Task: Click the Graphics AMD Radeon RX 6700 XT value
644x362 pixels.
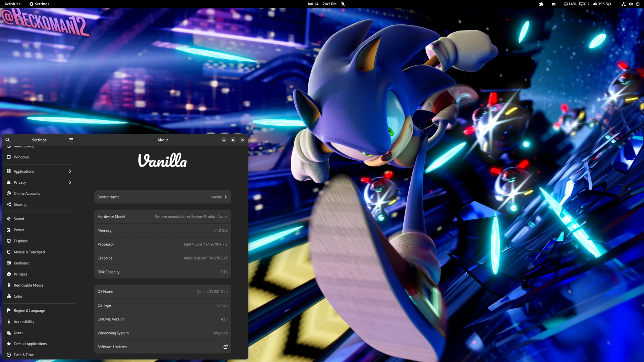Action: pos(206,258)
